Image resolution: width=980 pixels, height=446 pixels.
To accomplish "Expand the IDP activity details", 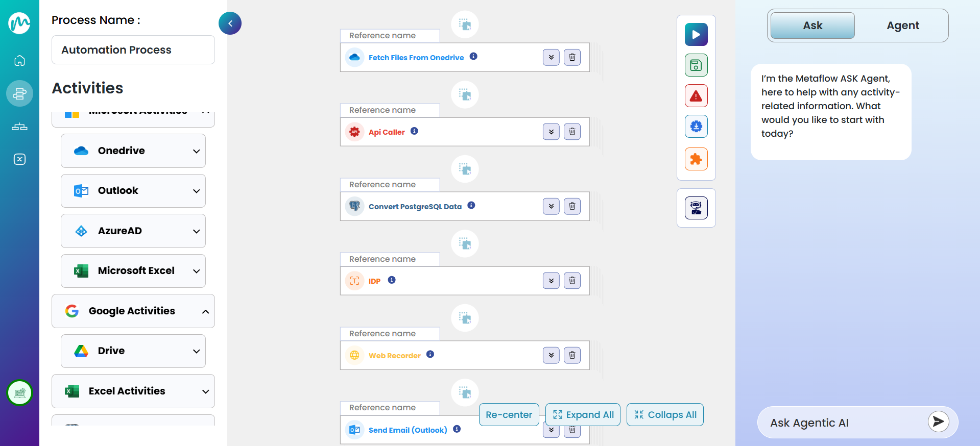I will pos(551,280).
